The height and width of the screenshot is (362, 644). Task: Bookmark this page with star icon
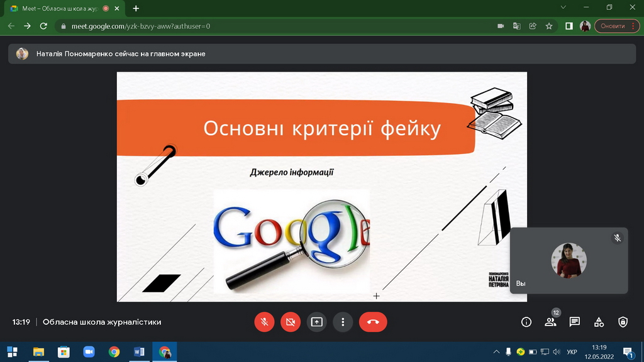(x=549, y=26)
